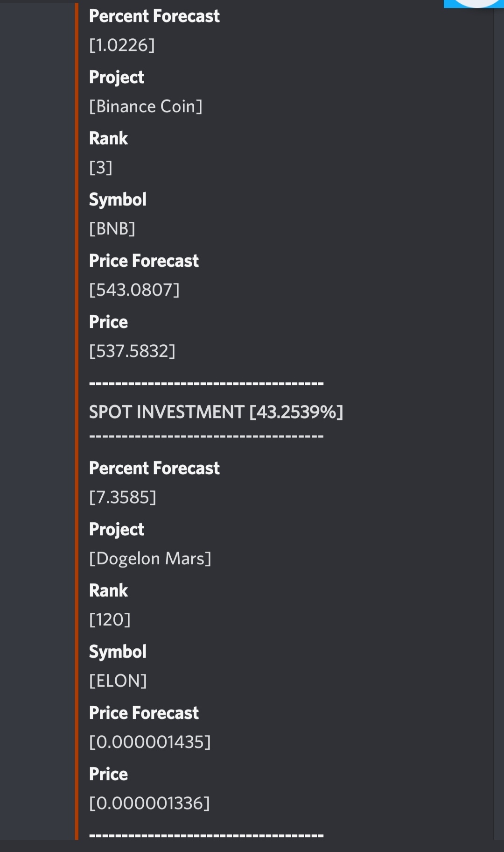The image size is (504, 852).
Task: Click the Percent Forecast value 7.3585
Action: (123, 497)
